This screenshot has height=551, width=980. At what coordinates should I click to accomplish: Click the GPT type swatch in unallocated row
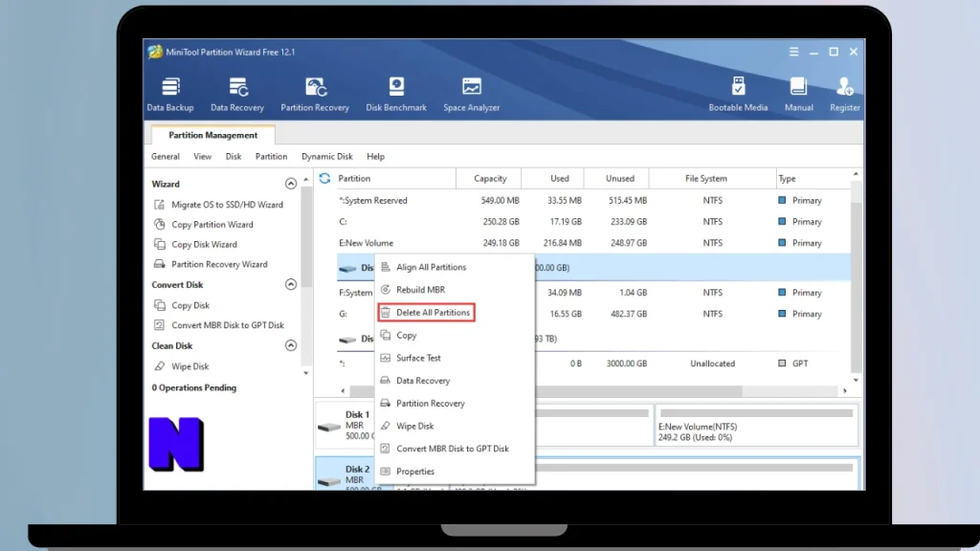pyautogui.click(x=782, y=363)
